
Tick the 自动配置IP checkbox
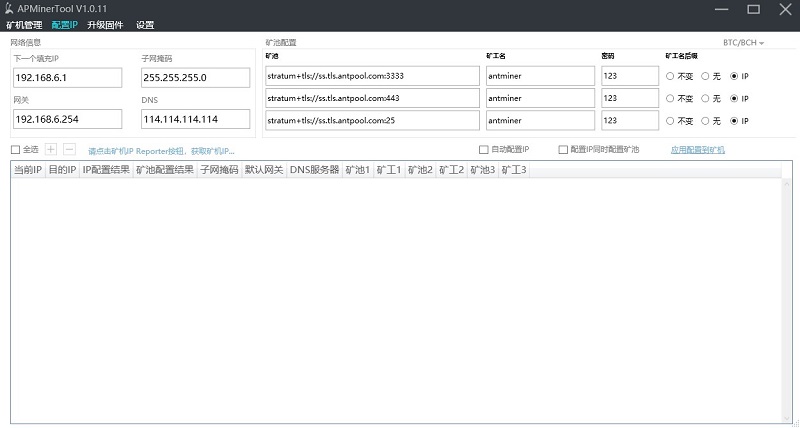click(x=484, y=150)
